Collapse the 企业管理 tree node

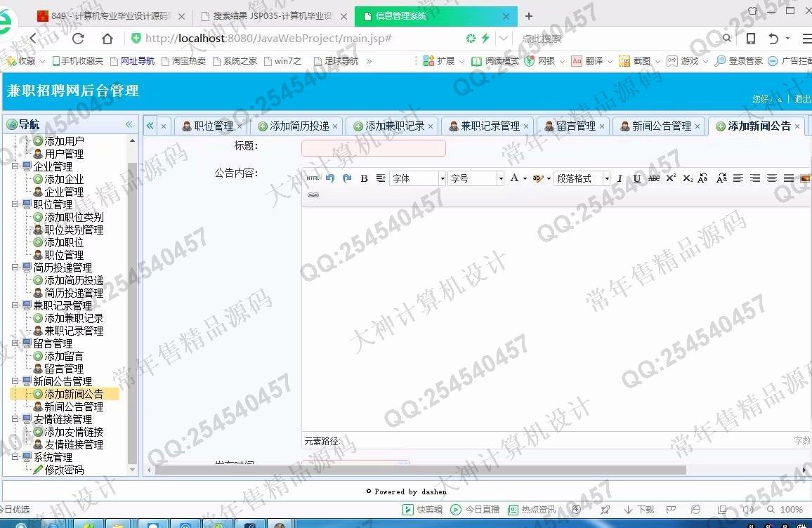[x=15, y=166]
